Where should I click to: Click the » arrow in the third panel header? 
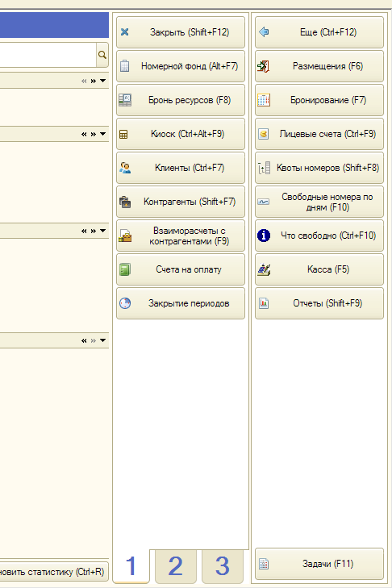pos(94,231)
